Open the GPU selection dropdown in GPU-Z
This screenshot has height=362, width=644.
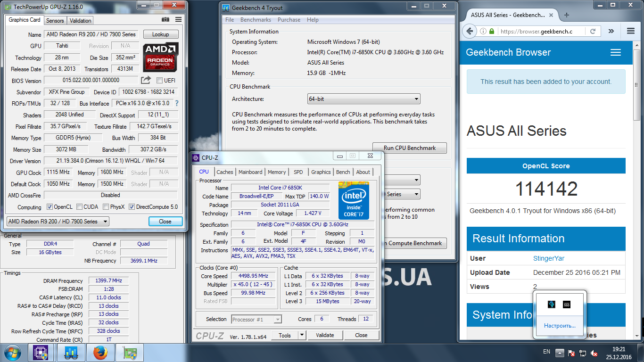click(58, 222)
